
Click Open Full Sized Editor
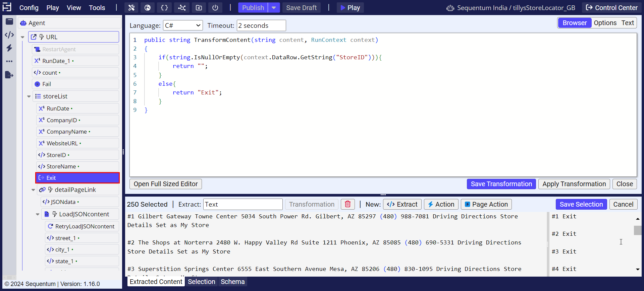pyautogui.click(x=166, y=184)
